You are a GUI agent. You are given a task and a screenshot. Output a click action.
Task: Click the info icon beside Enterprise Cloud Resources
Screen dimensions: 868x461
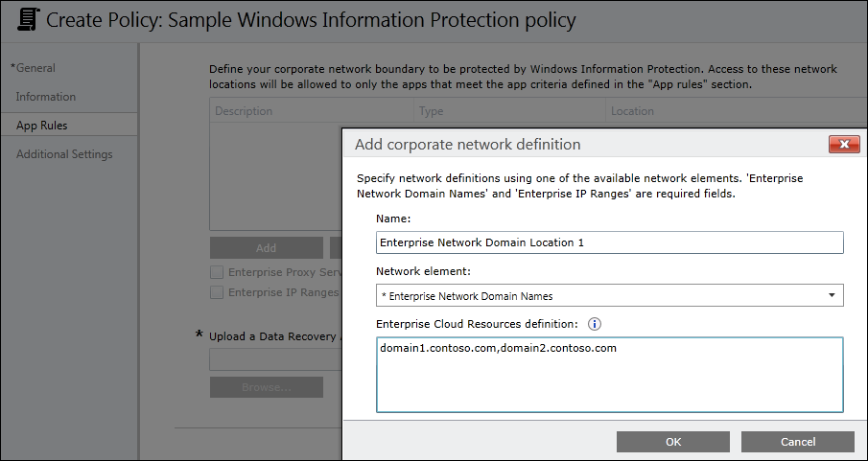[x=594, y=324]
